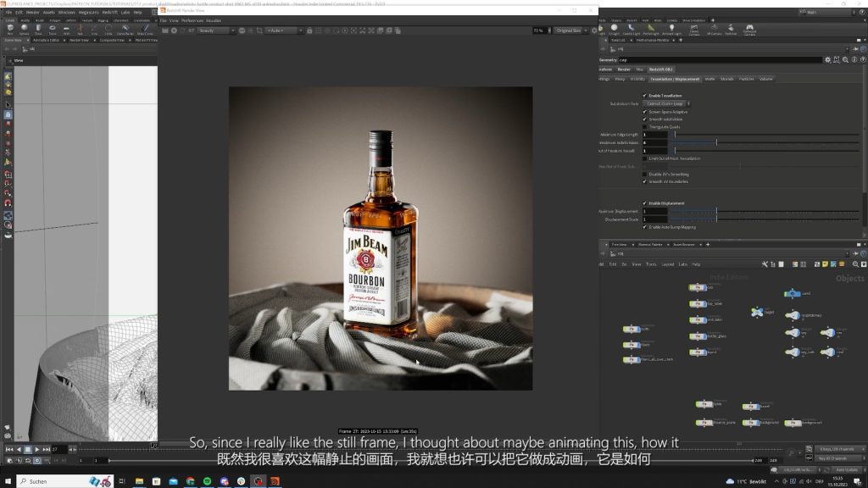The height and width of the screenshot is (488, 868).
Task: Select the Switcher shelf tool
Action: (x=731, y=29)
